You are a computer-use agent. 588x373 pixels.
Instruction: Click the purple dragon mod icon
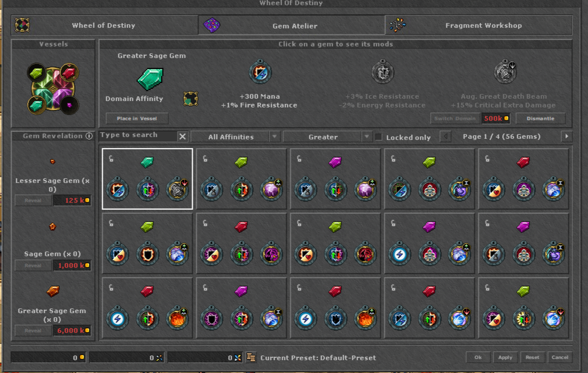(271, 254)
